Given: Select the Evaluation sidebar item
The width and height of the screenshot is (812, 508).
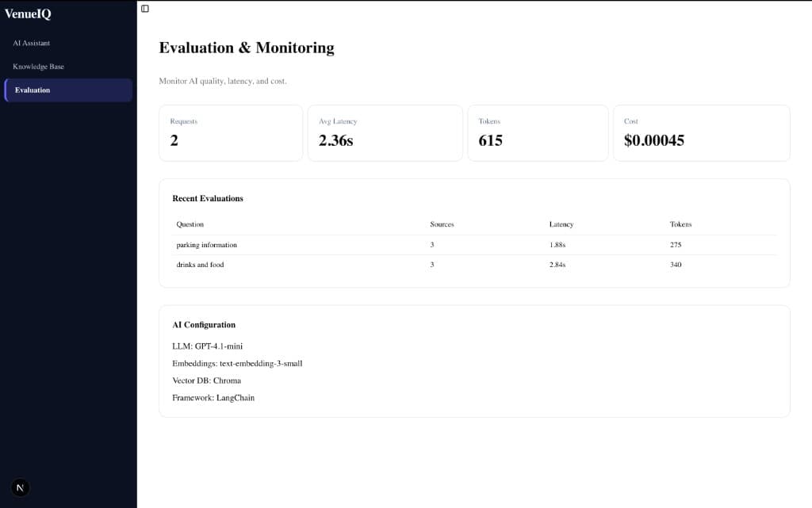Looking at the screenshot, I should [68, 90].
